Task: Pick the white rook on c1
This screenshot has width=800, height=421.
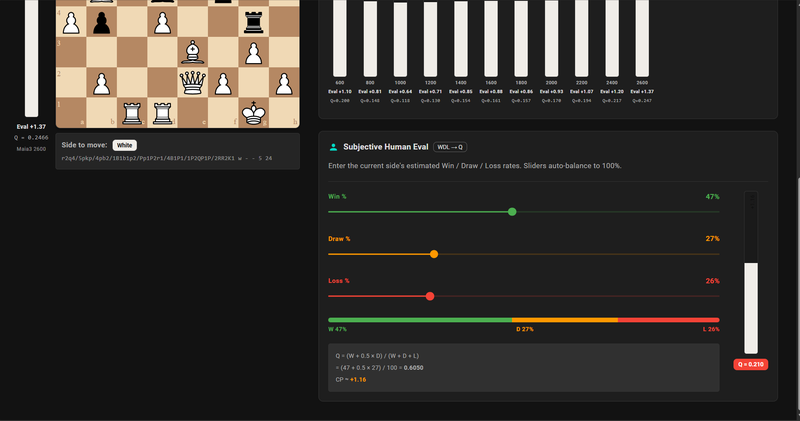Action: click(x=131, y=112)
